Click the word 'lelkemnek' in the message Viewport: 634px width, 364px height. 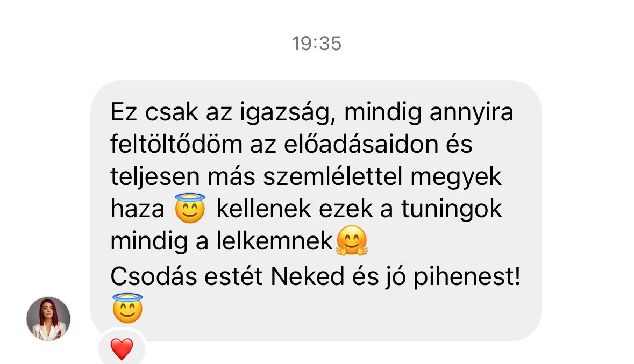274,241
